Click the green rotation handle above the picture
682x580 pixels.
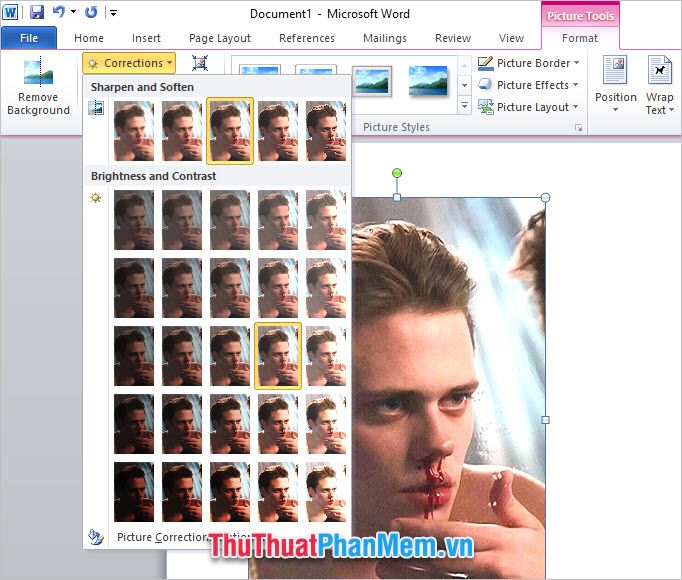[397, 173]
